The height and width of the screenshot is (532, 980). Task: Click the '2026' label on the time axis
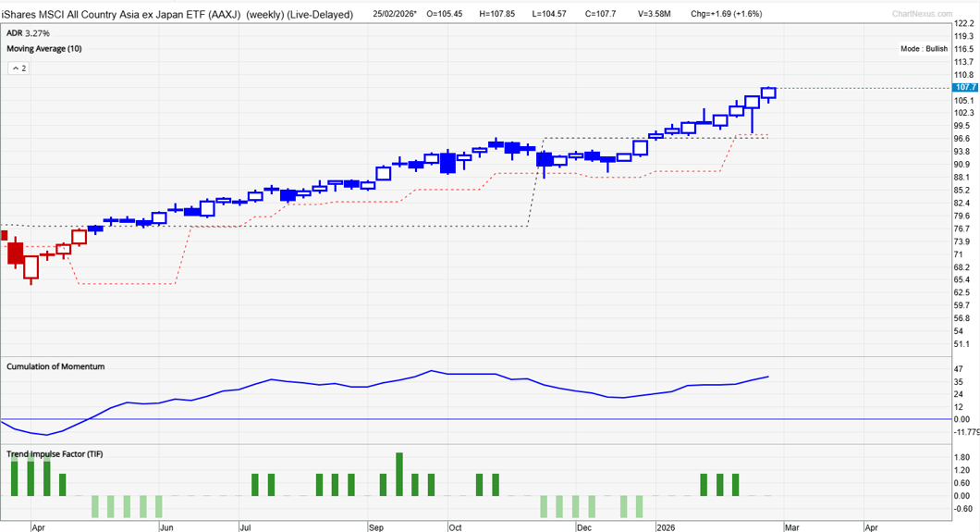pos(666,527)
